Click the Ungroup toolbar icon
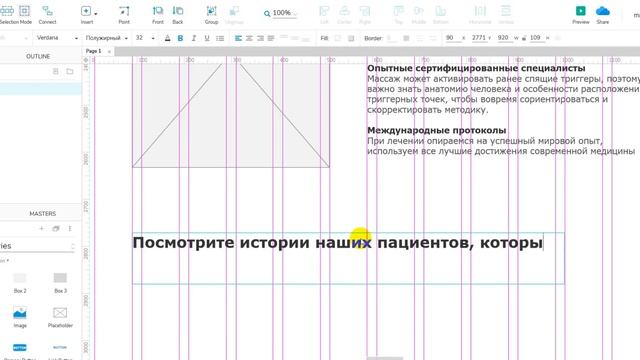Image resolution: width=640 pixels, height=360 pixels. [x=234, y=14]
